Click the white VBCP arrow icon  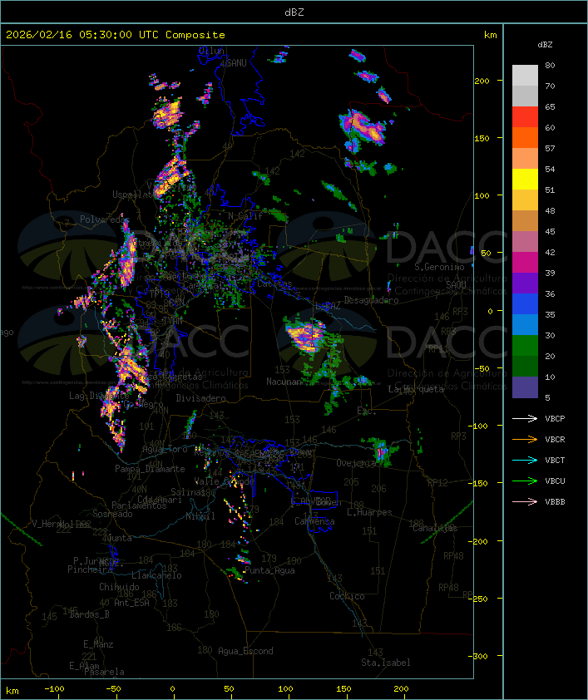525,418
